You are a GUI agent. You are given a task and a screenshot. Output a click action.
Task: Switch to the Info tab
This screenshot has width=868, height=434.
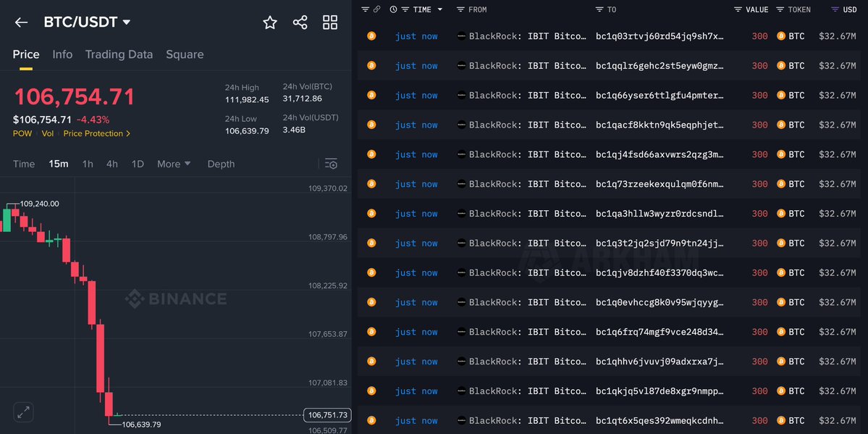(x=62, y=54)
